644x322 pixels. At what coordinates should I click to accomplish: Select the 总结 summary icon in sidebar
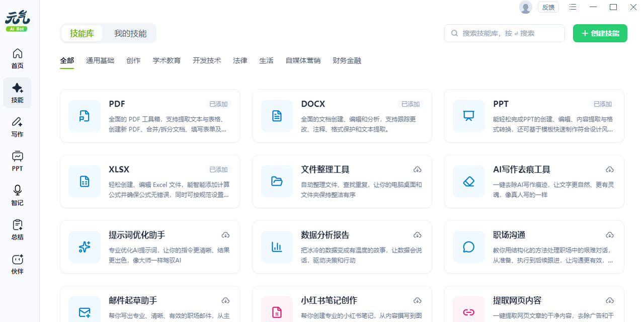(x=17, y=229)
